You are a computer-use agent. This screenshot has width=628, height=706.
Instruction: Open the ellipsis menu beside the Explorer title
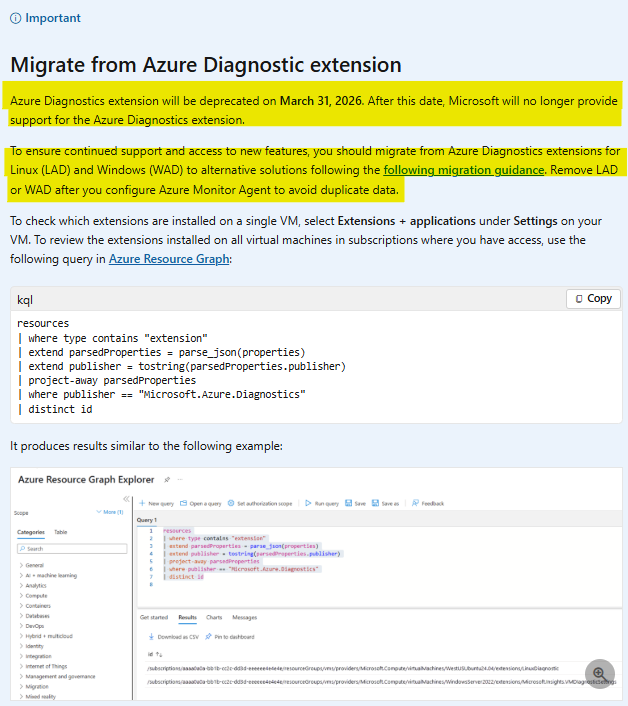pos(180,480)
